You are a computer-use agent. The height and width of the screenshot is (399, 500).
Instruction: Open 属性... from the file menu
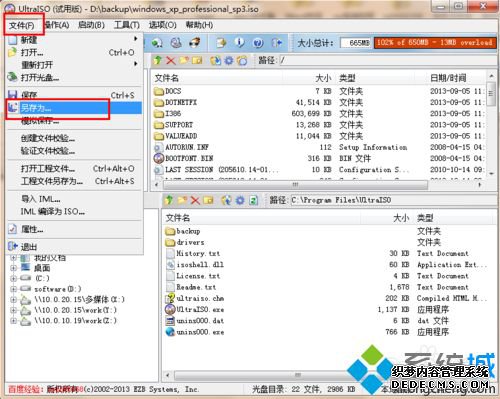tap(75, 229)
